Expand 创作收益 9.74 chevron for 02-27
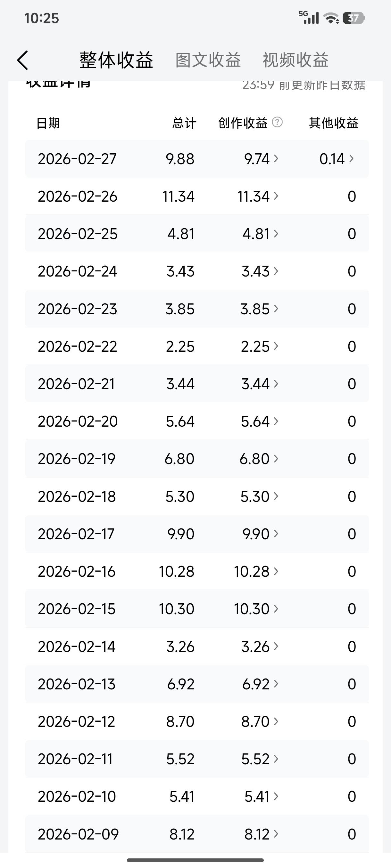391x868 pixels. click(276, 158)
